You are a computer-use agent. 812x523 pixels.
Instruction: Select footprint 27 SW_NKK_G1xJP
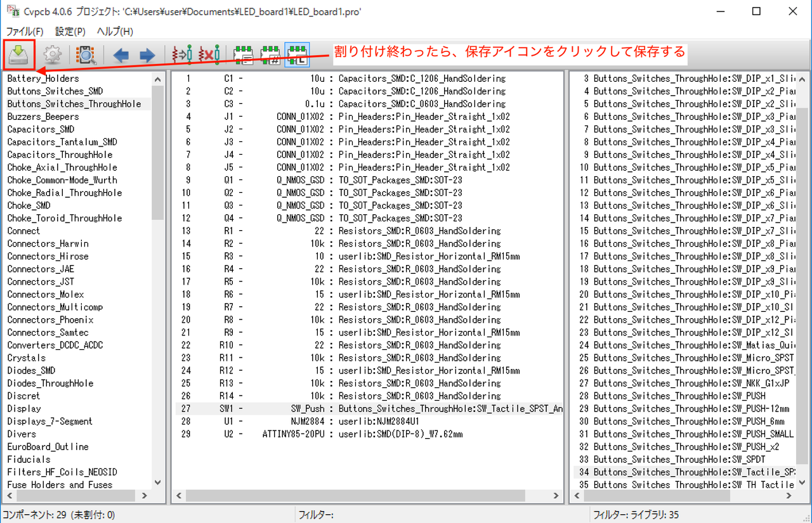(x=684, y=383)
